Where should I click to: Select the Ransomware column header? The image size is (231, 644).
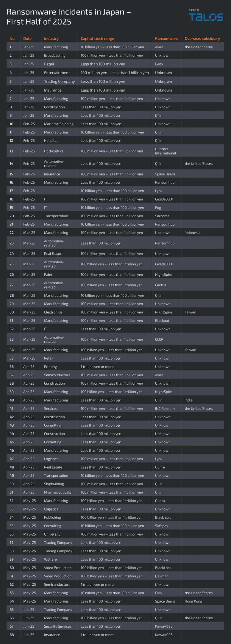pos(167,38)
